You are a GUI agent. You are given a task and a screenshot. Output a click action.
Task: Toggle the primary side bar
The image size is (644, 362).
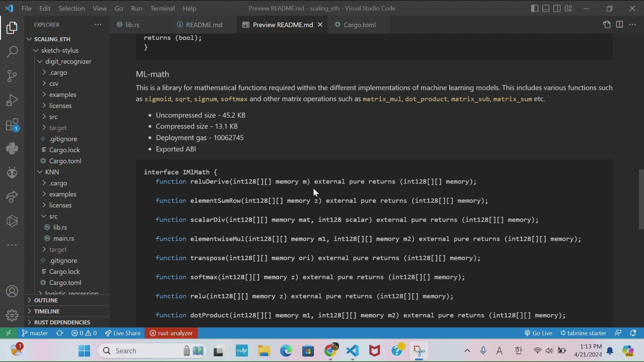click(535, 8)
